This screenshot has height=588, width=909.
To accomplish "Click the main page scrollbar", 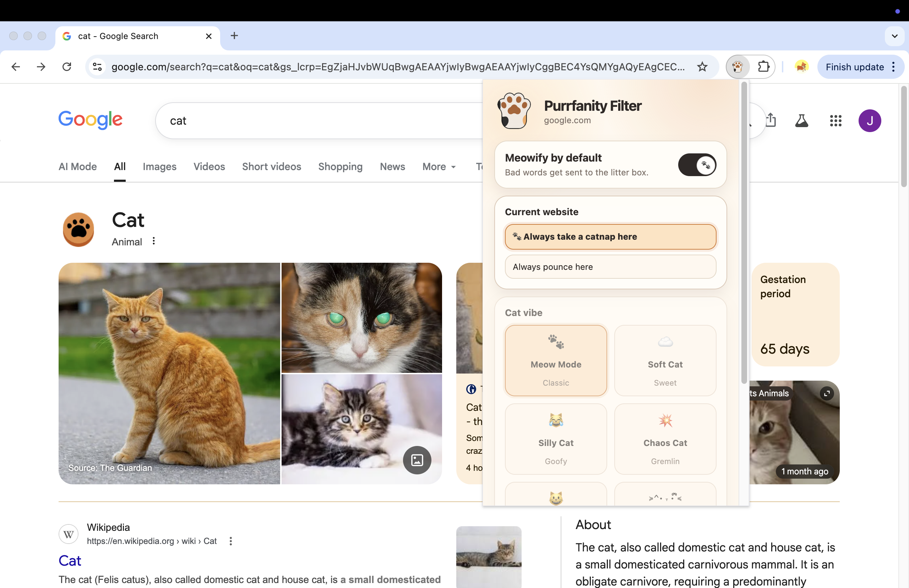I will [904, 137].
